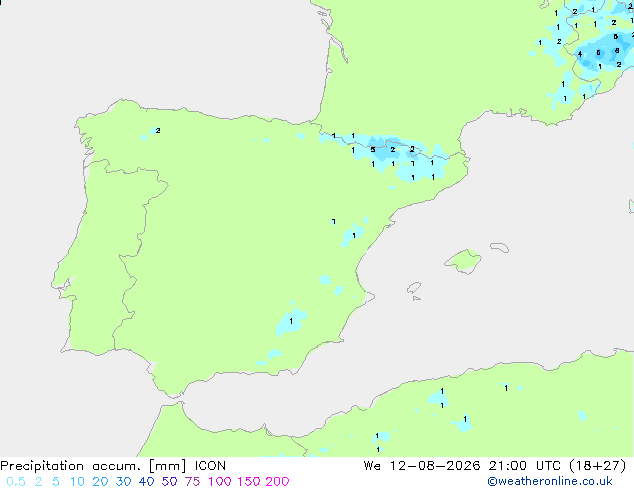The width and height of the screenshot is (634, 490).
Task: Select the 0.5 mm legend value
Action: click(16, 482)
